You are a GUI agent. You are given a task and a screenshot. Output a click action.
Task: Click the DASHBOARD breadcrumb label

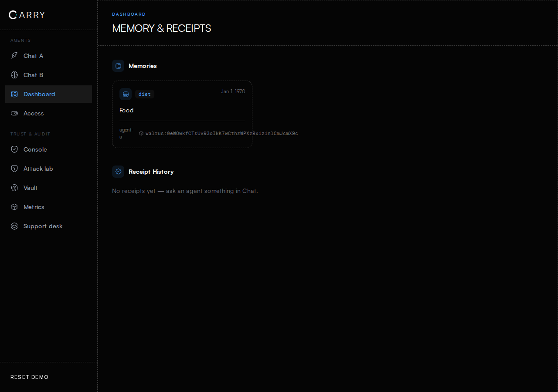point(129,14)
